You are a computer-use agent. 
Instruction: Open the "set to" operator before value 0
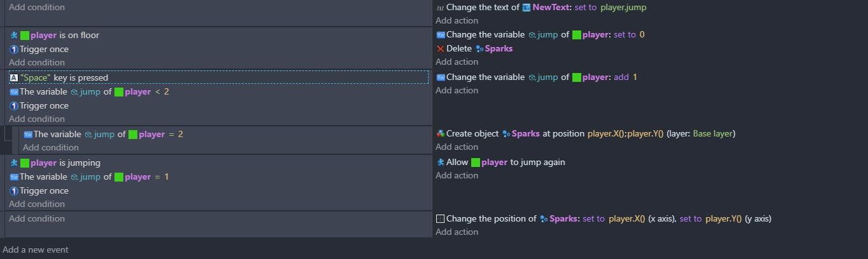click(x=624, y=35)
